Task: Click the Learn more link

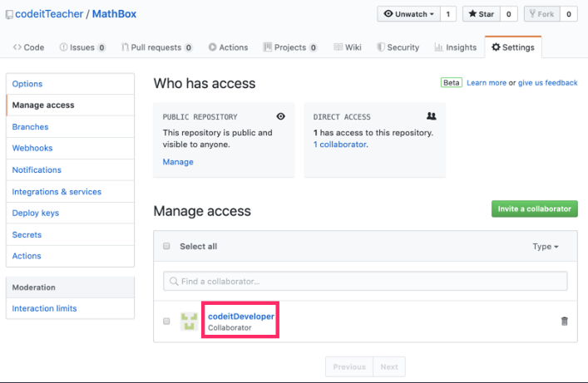Action: point(487,83)
